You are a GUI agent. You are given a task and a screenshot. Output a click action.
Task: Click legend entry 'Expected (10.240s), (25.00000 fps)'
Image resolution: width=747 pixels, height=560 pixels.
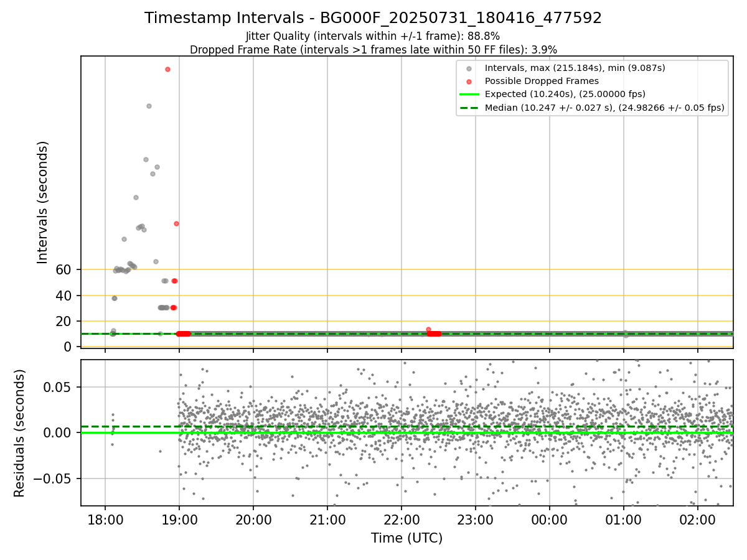(565, 94)
